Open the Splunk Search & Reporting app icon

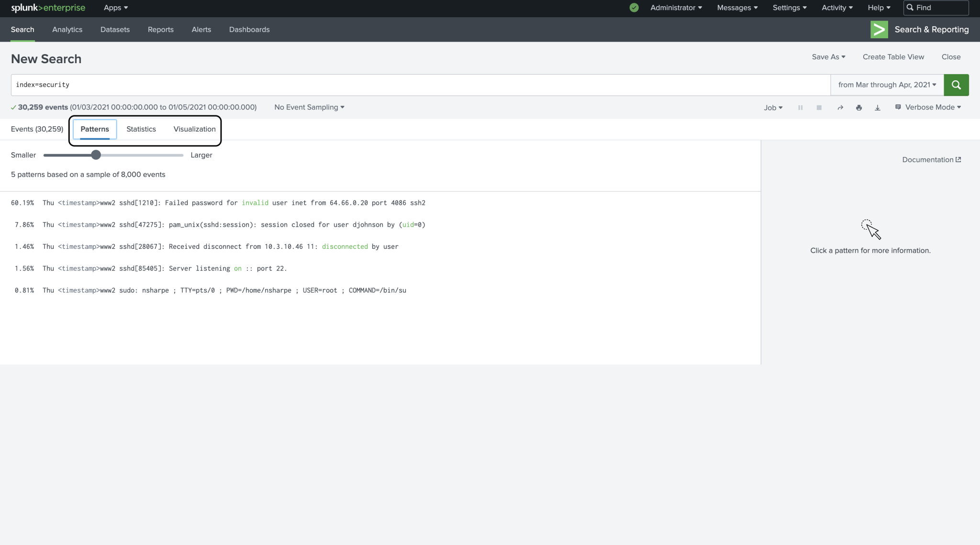pyautogui.click(x=879, y=29)
